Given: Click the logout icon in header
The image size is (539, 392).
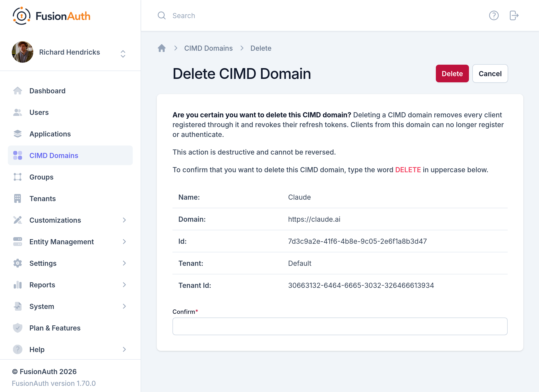Looking at the screenshot, I should (514, 15).
